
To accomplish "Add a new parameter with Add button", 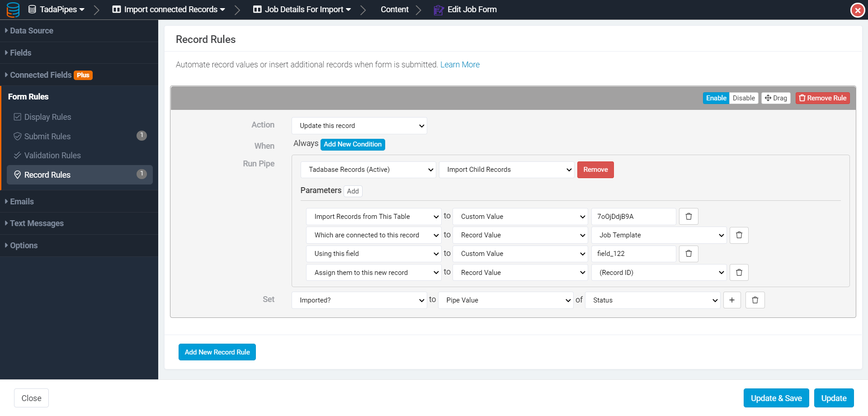I will 353,191.
